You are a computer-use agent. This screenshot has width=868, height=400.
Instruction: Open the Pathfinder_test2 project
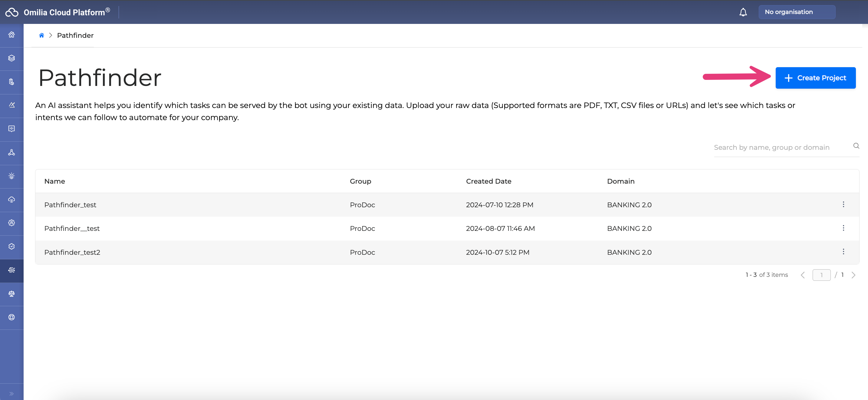[x=447, y=252]
